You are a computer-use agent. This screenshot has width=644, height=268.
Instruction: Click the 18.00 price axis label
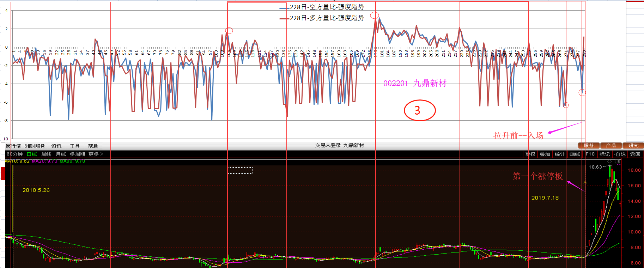[634, 170]
